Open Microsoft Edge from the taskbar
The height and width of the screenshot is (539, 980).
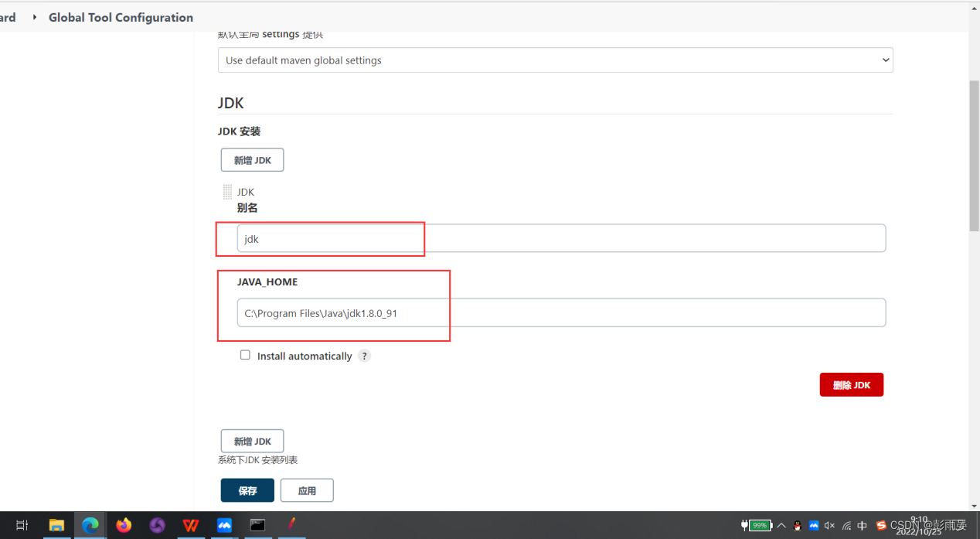[90, 525]
